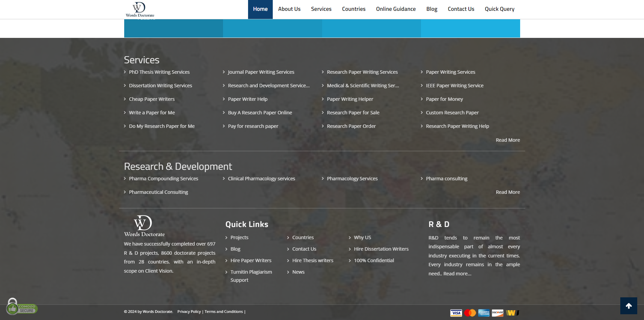Open 100% Confidential link
The height and width of the screenshot is (320, 644).
pos(374,260)
